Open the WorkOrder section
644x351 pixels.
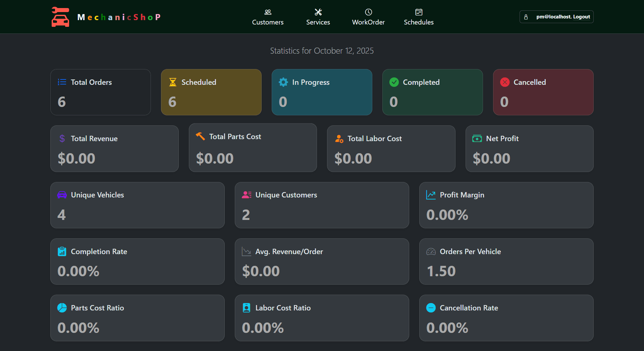coord(368,17)
